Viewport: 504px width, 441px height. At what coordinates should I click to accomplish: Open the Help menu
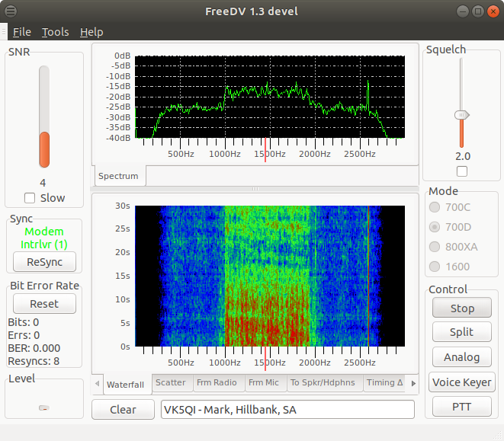point(91,32)
